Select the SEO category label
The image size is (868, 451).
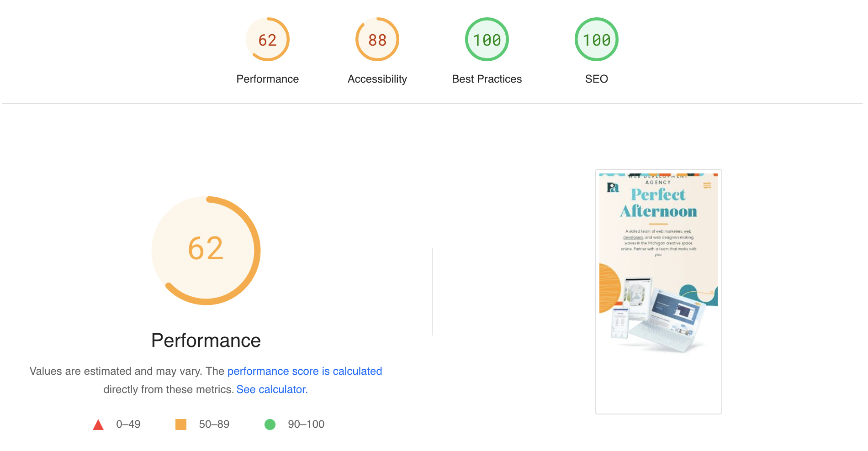596,79
